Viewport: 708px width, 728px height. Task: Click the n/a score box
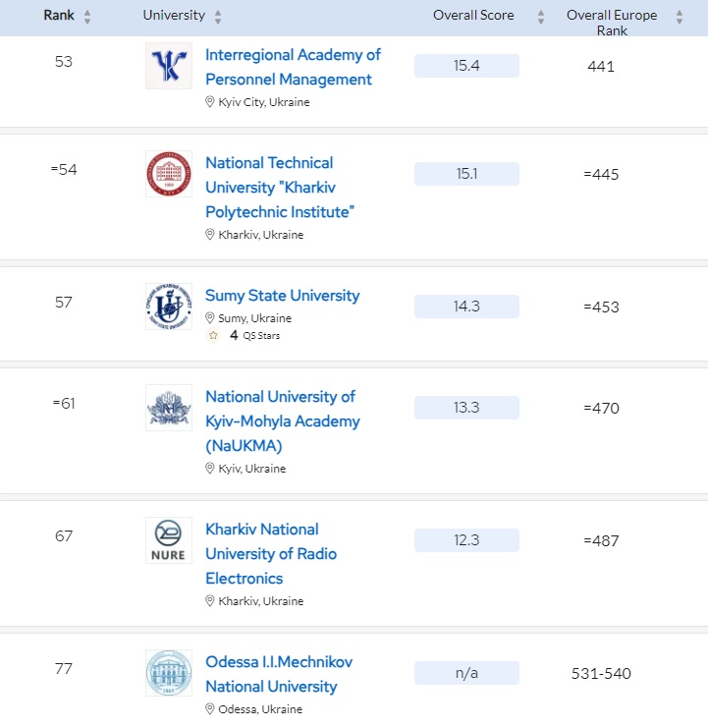(x=466, y=673)
